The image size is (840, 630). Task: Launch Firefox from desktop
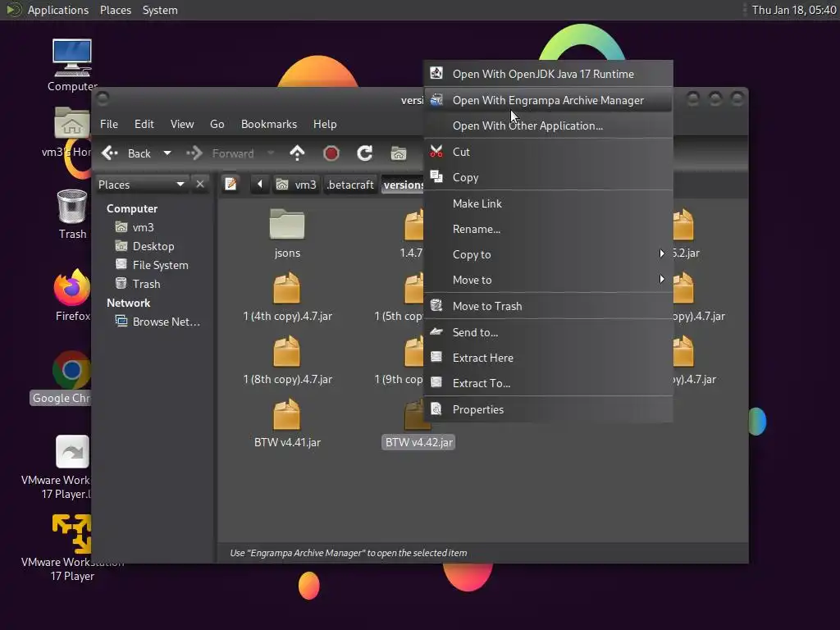(x=72, y=294)
